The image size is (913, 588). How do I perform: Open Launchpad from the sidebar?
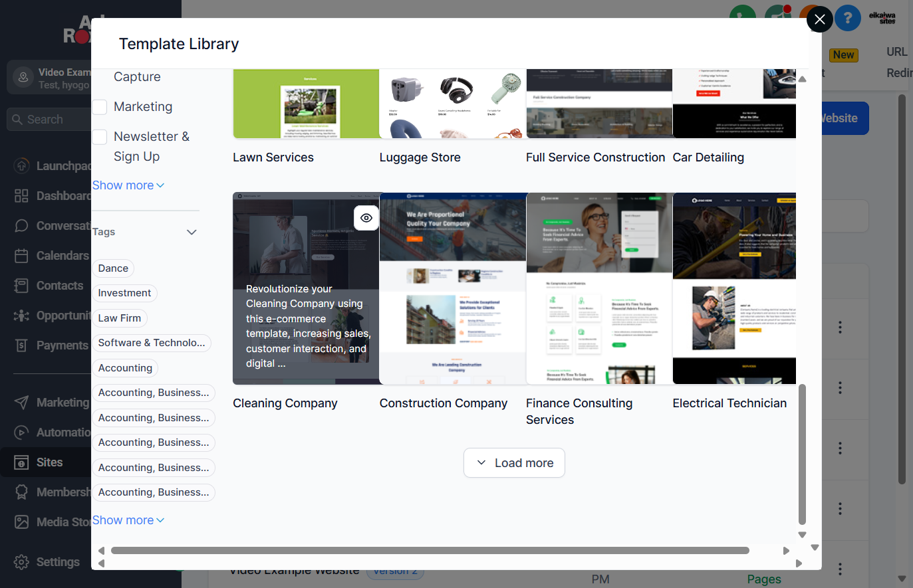tap(52, 166)
